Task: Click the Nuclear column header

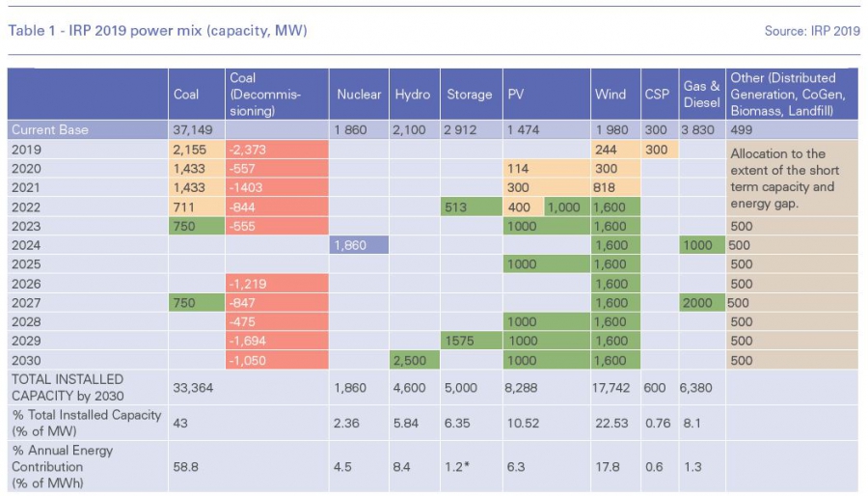Action: (x=359, y=95)
